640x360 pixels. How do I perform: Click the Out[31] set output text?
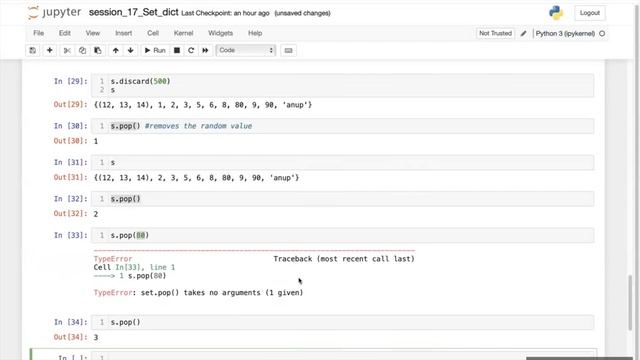196,178
